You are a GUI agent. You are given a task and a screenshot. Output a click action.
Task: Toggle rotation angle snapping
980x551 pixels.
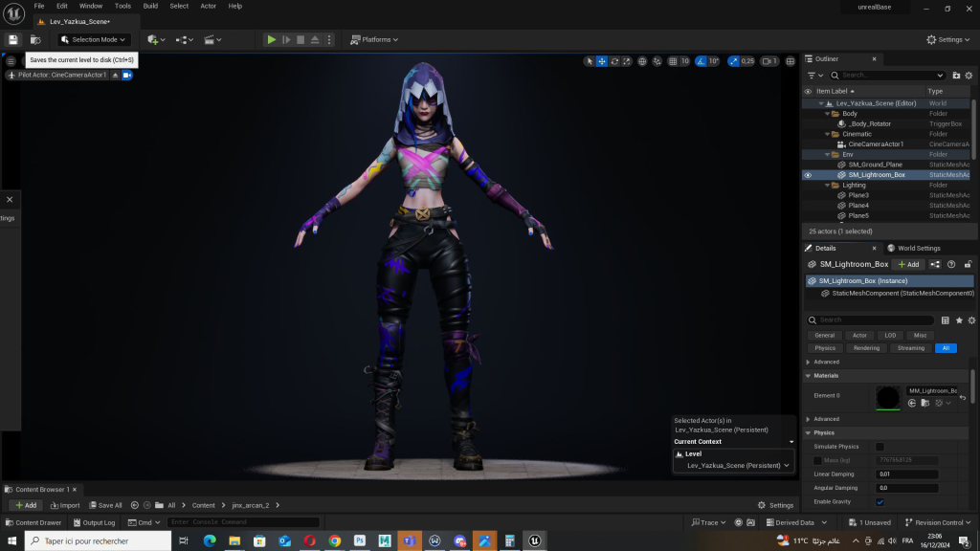click(701, 61)
